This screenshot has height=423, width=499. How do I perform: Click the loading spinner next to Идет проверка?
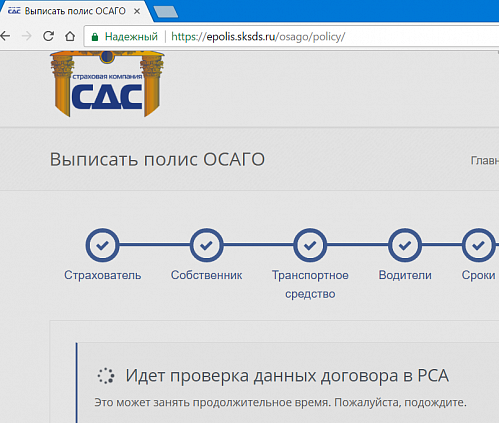pos(106,376)
